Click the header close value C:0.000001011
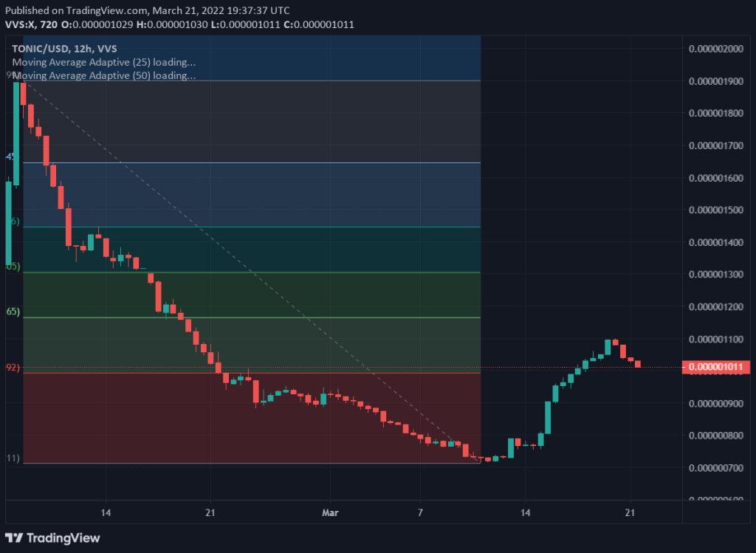Image resolution: width=756 pixels, height=553 pixels. (319, 24)
